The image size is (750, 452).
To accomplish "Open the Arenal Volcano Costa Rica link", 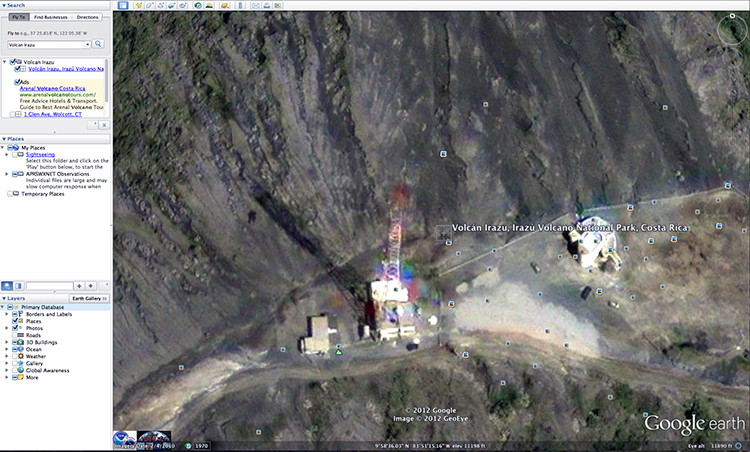I will click(52, 88).
